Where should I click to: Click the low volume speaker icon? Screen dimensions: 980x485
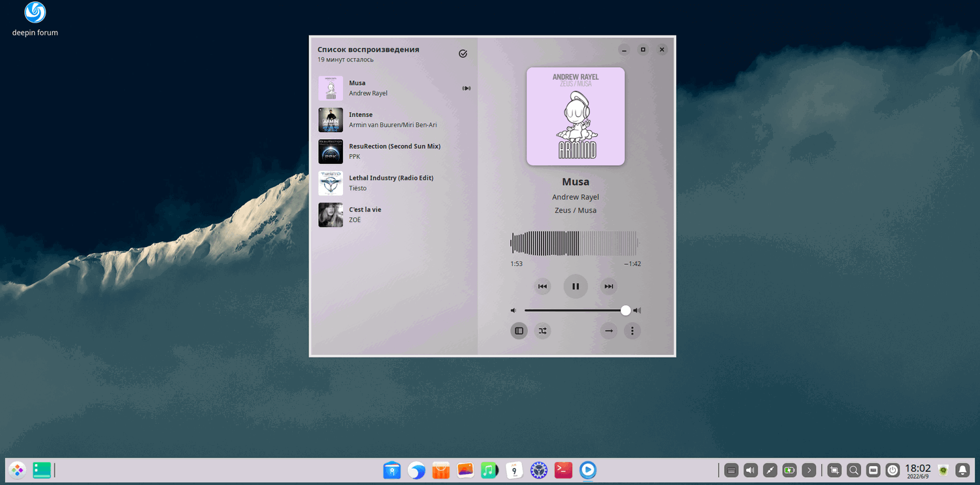point(514,310)
